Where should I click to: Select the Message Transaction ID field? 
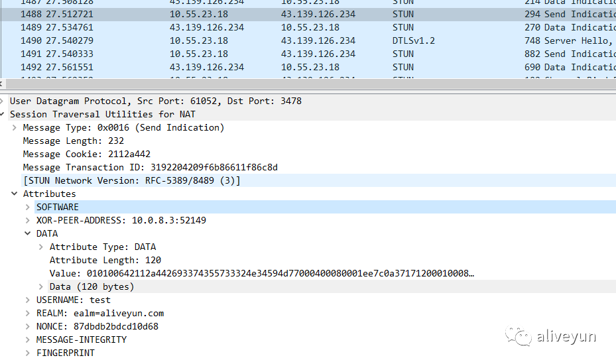[x=150, y=167]
